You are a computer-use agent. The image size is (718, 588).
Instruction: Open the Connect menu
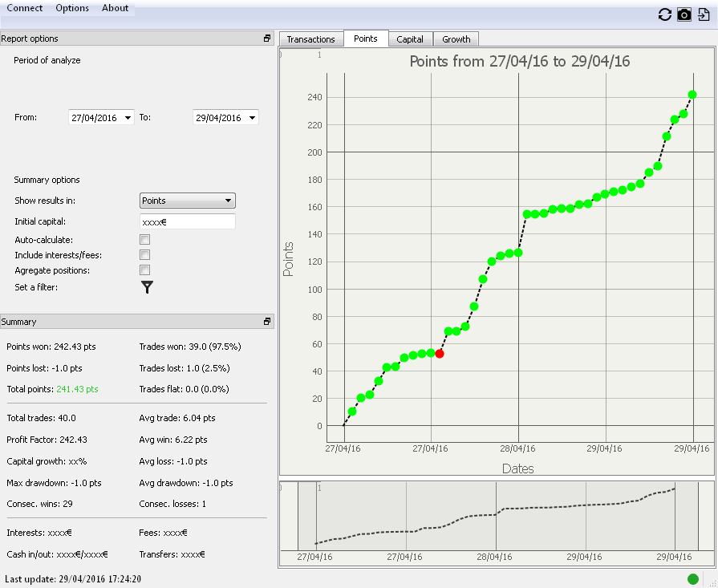(24, 8)
